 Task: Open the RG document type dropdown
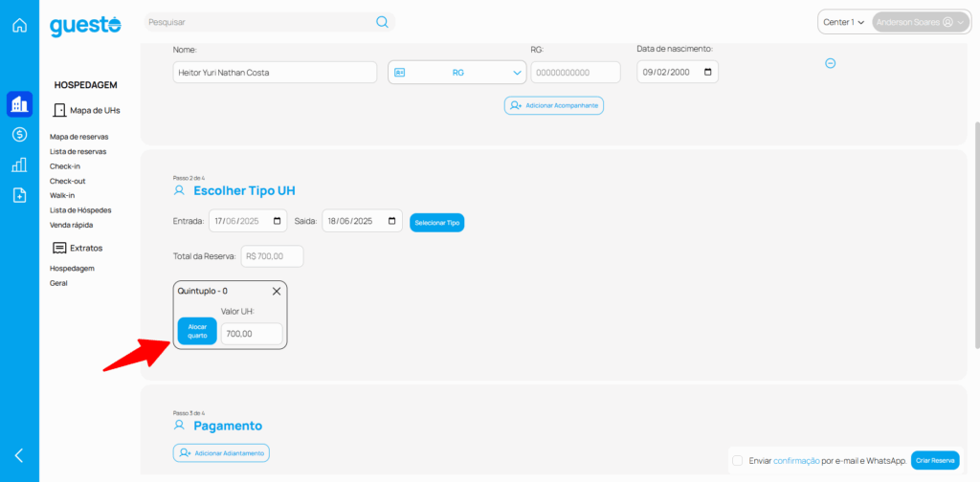[457, 73]
